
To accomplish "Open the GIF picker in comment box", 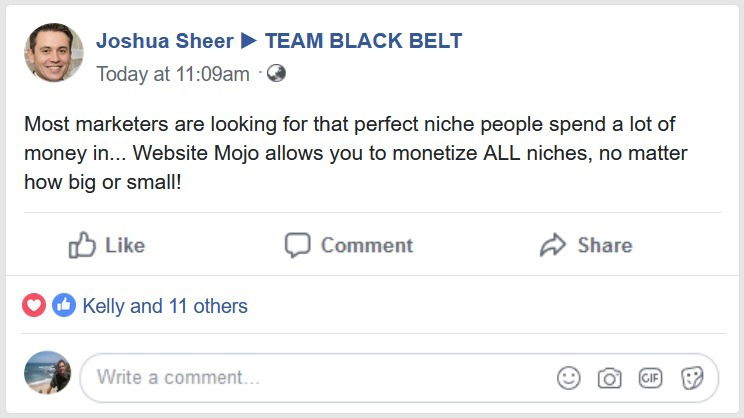I will click(651, 378).
